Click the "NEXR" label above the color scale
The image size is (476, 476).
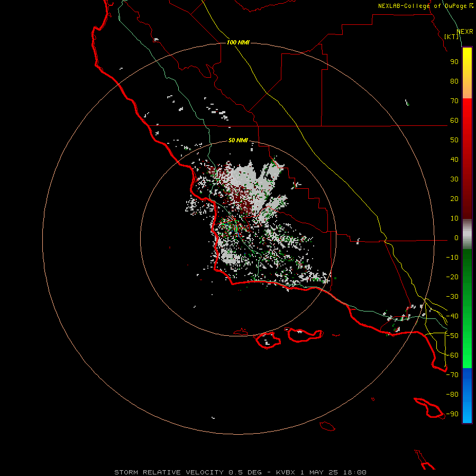tap(465, 32)
